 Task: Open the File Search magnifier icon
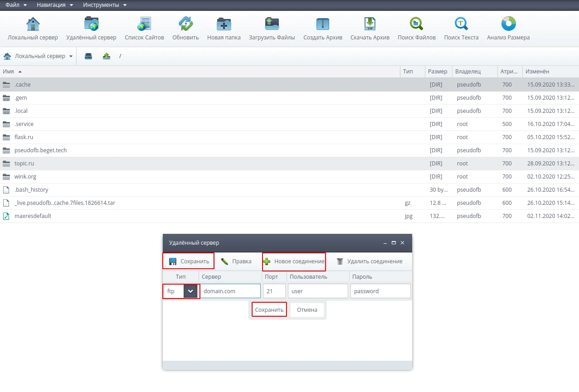pos(416,24)
